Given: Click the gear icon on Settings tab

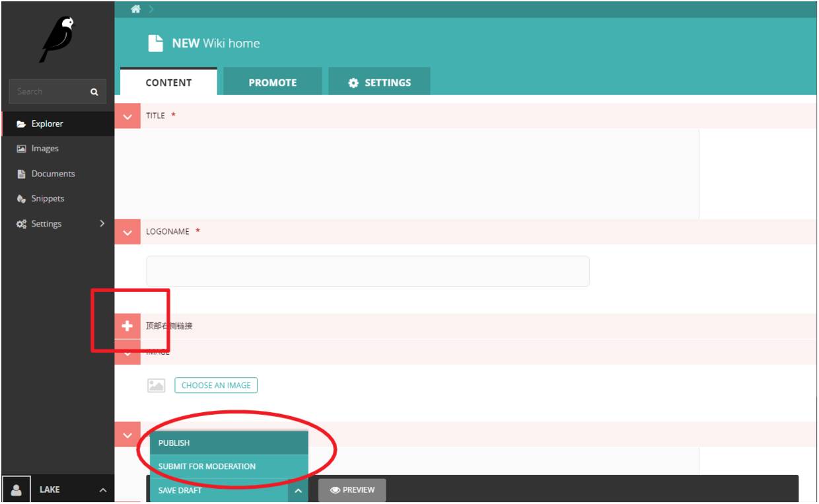Looking at the screenshot, I should click(353, 83).
